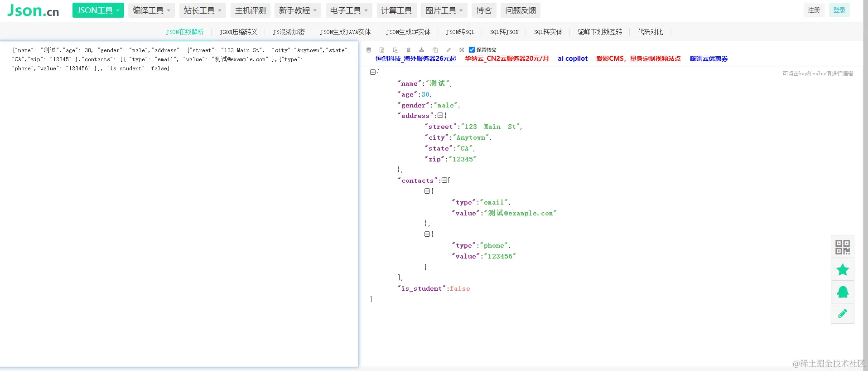The image size is (868, 371).
Task: Open the 编译工具 dropdown menu
Action: click(151, 10)
